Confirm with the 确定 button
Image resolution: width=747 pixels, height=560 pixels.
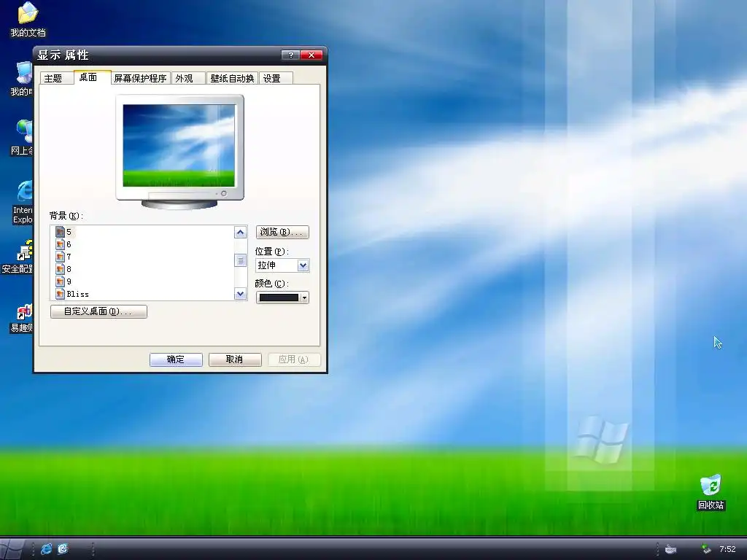coord(176,359)
